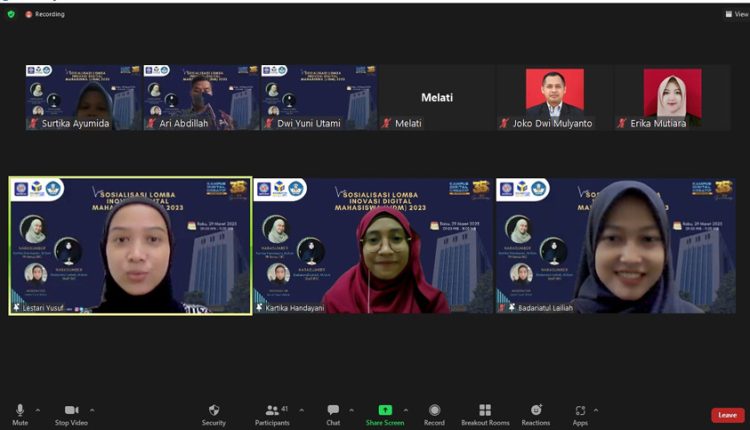
Task: Click the name label Erika Mutiara
Action: coord(658,123)
